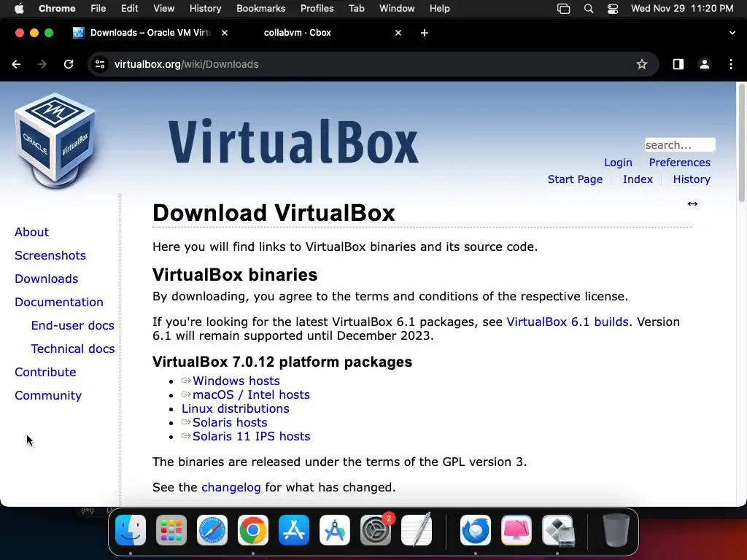Open Chrome three-dot menu
747x560 pixels.
(x=731, y=64)
